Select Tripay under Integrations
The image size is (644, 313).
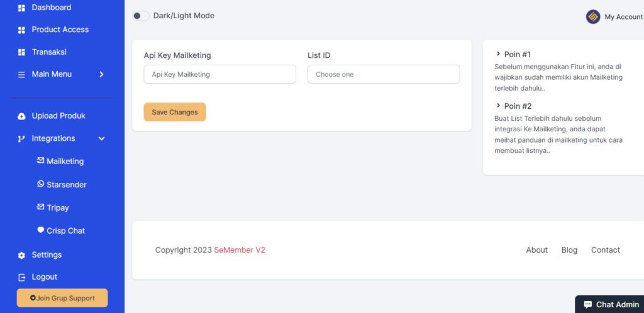(57, 207)
